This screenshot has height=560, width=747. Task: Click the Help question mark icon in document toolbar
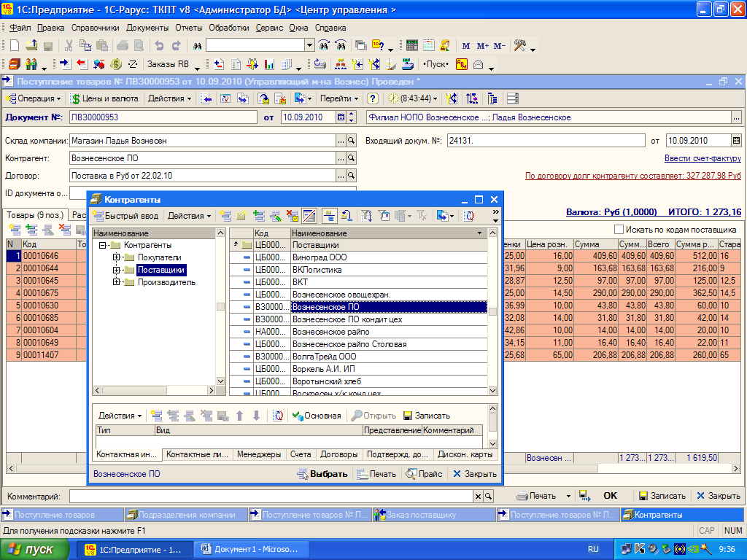[373, 98]
